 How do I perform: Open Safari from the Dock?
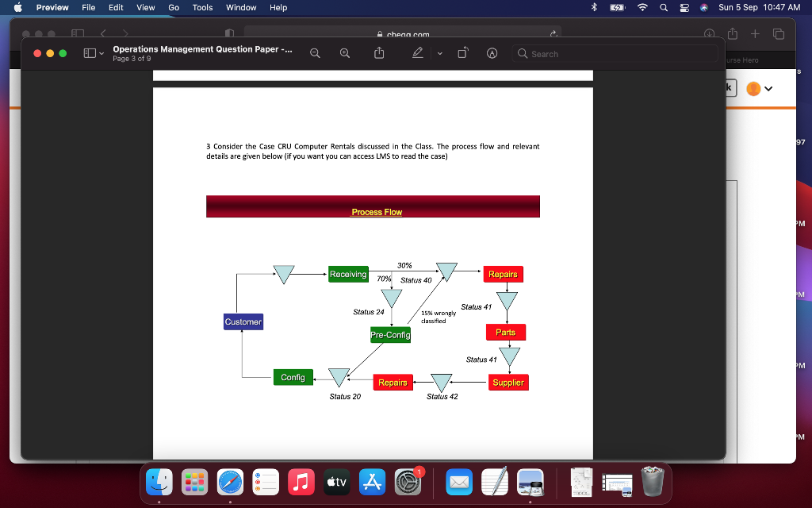pyautogui.click(x=230, y=481)
